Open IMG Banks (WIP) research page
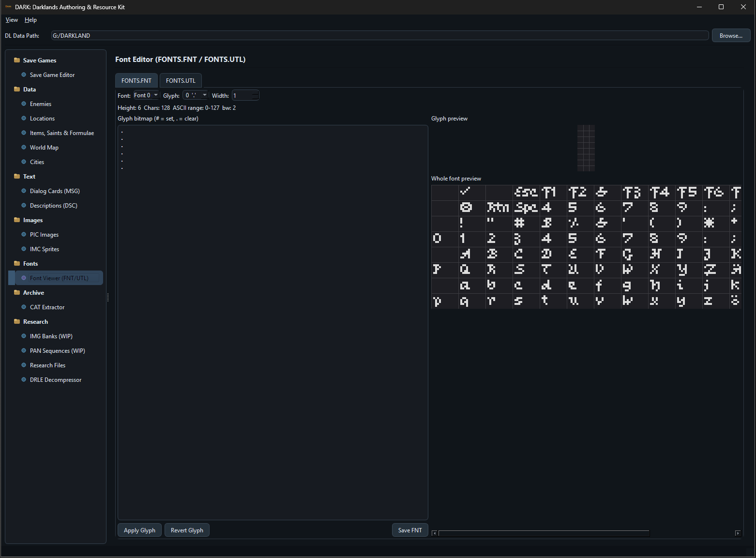Image resolution: width=756 pixels, height=558 pixels. pyautogui.click(x=51, y=336)
